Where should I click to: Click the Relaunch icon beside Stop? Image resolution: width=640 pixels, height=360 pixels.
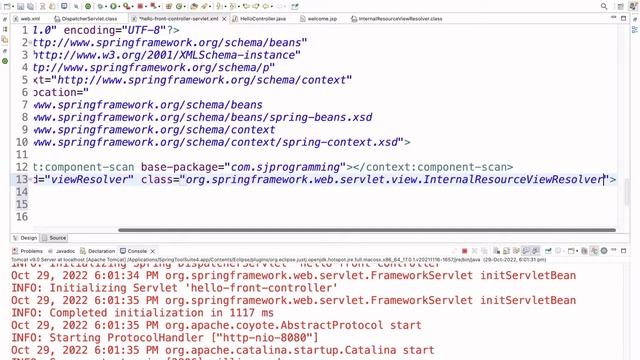[x=153, y=6]
